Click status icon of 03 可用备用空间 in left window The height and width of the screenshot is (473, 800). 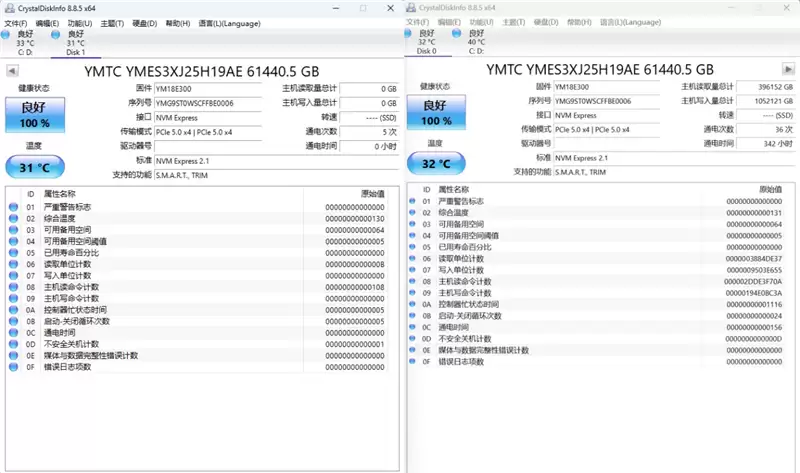pos(14,230)
